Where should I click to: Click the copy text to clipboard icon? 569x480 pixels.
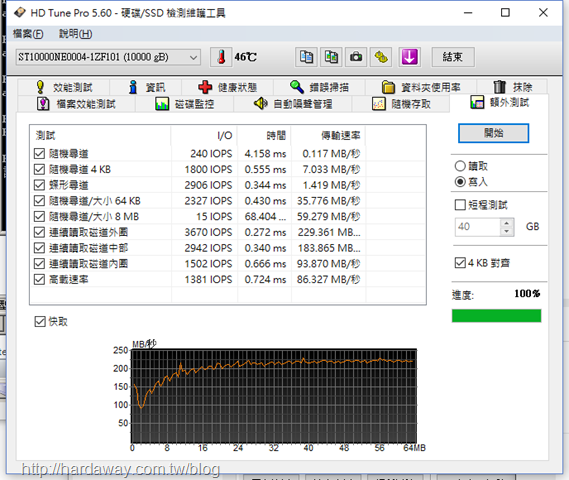click(306, 57)
